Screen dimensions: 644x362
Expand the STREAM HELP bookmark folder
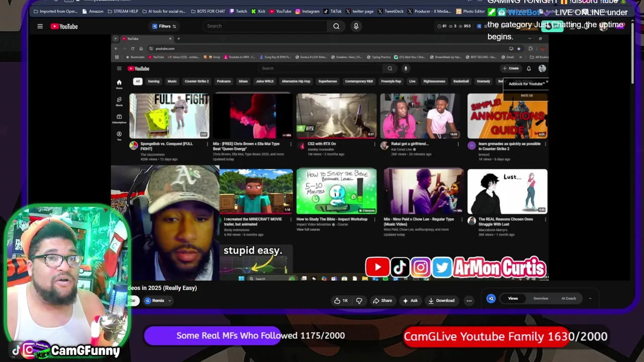123,11
